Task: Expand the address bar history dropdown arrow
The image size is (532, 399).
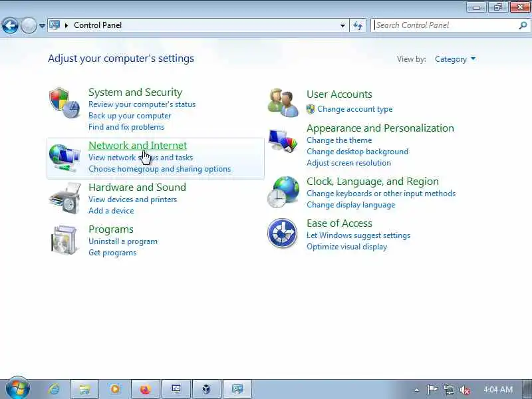Action: pos(342,25)
